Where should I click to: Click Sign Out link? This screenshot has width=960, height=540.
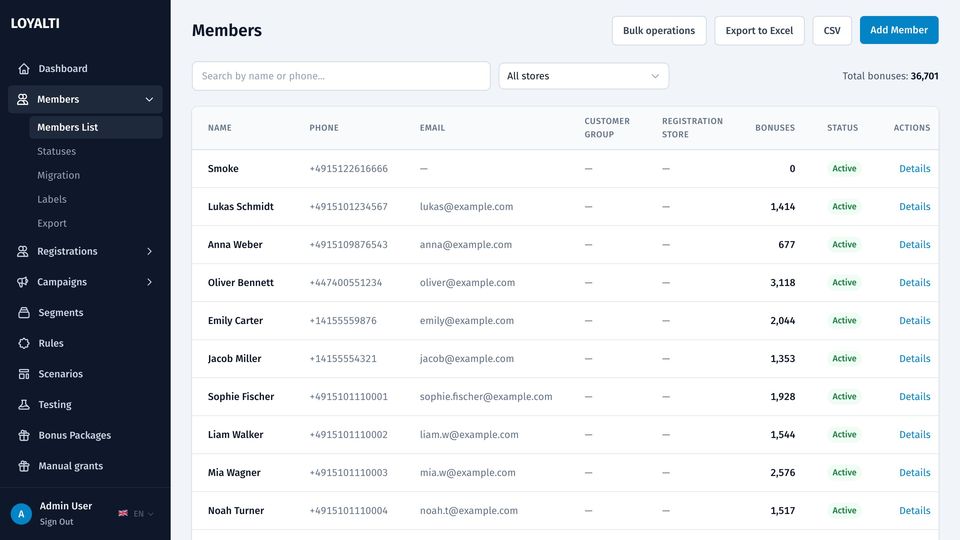tap(56, 522)
